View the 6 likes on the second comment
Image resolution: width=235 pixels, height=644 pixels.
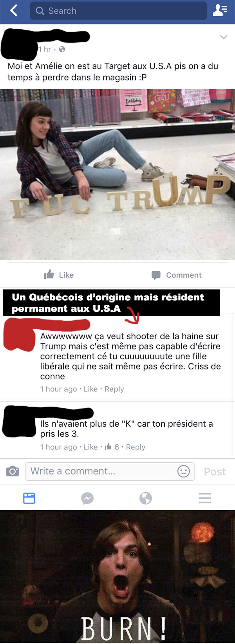[x=112, y=447]
